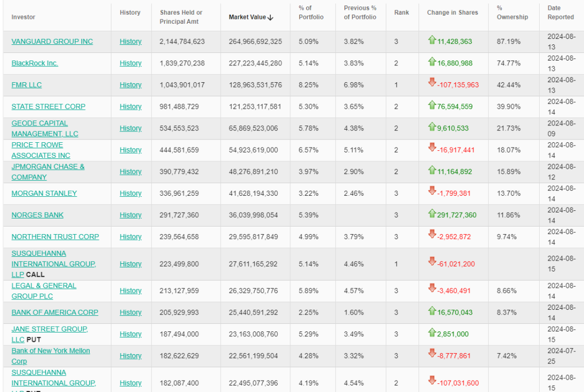Sort by the Date Reported column header
This screenshot has width=584, height=392.
coord(561,12)
